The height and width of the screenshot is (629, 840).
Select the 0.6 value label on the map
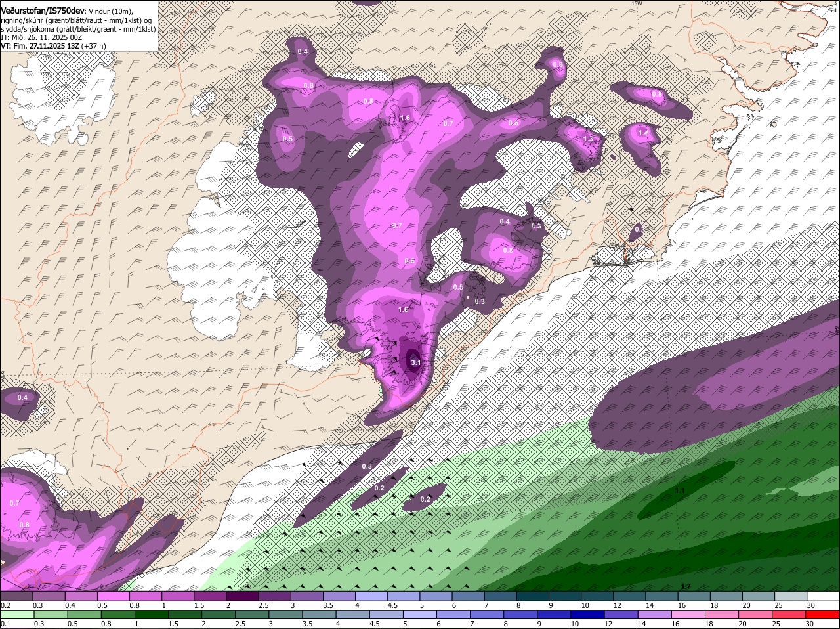click(513, 123)
